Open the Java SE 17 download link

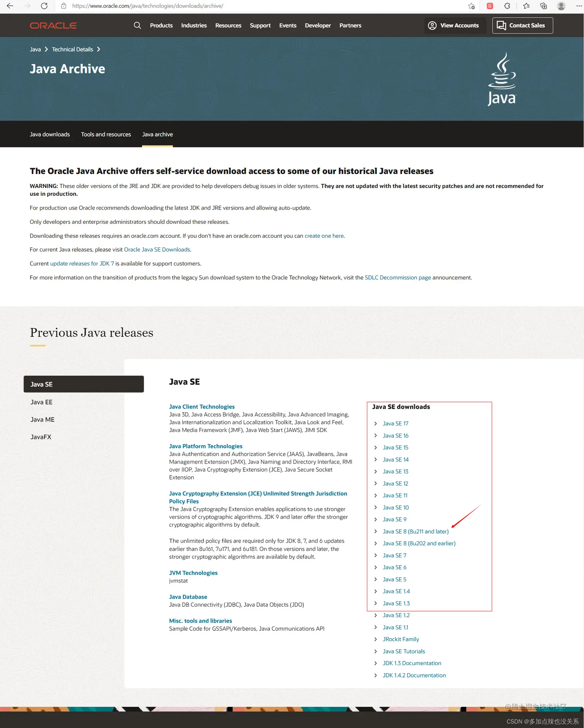coord(396,423)
